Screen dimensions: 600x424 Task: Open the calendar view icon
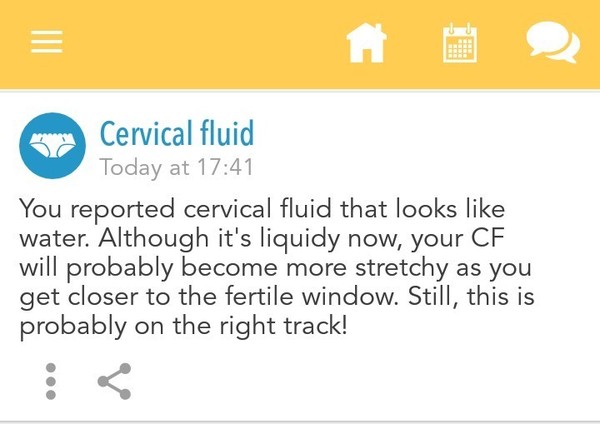460,42
